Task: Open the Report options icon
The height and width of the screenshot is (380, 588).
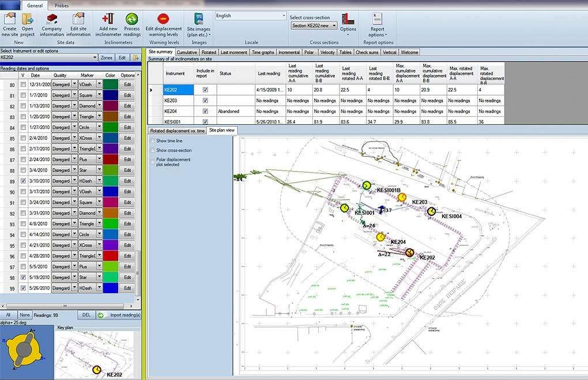Action: click(378, 18)
